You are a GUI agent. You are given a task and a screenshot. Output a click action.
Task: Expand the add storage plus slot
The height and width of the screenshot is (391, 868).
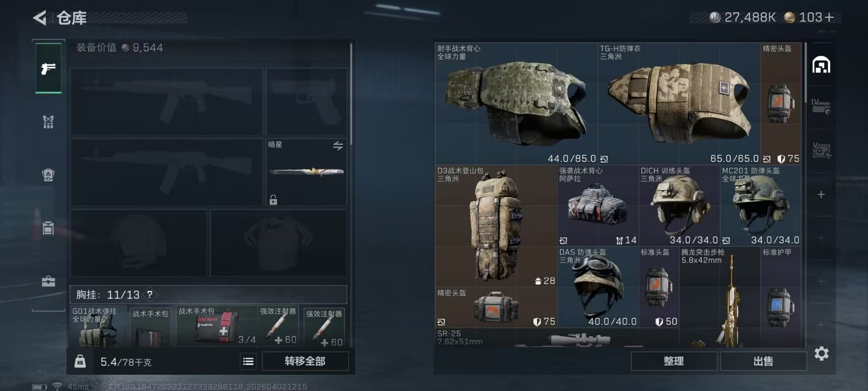pyautogui.click(x=821, y=195)
